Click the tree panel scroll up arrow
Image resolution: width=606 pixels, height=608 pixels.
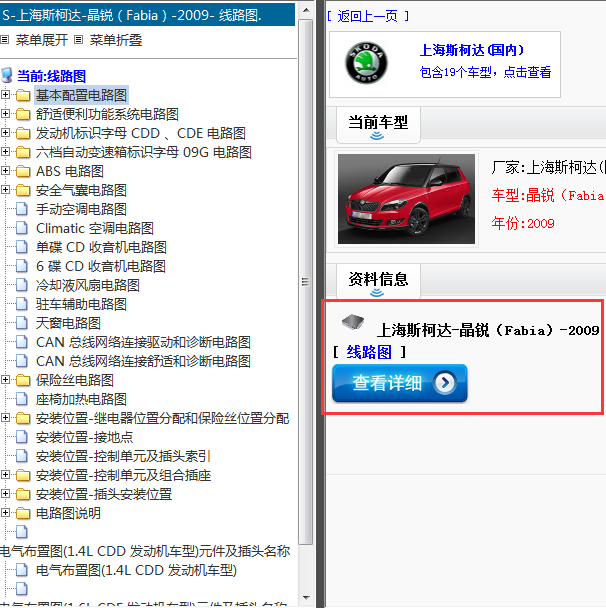(306, 10)
